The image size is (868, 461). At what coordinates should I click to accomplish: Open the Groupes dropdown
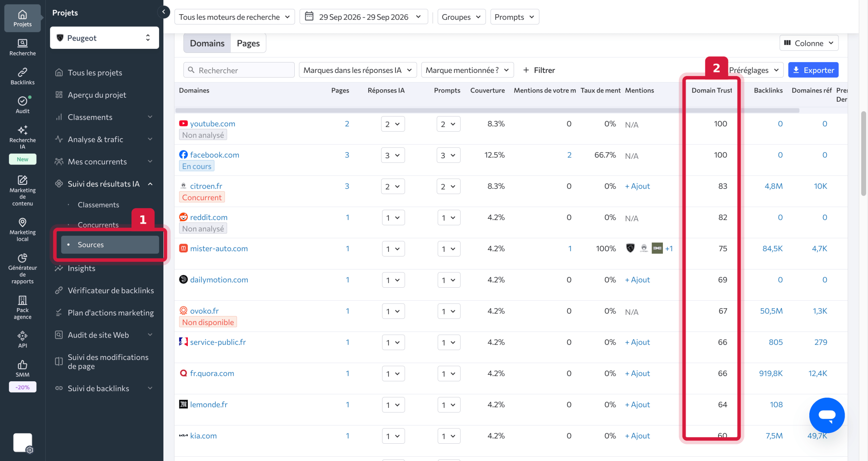(461, 17)
